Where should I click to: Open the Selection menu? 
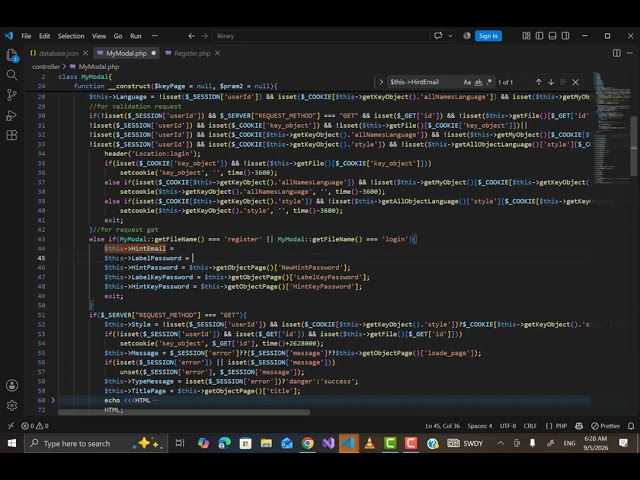tap(71, 36)
